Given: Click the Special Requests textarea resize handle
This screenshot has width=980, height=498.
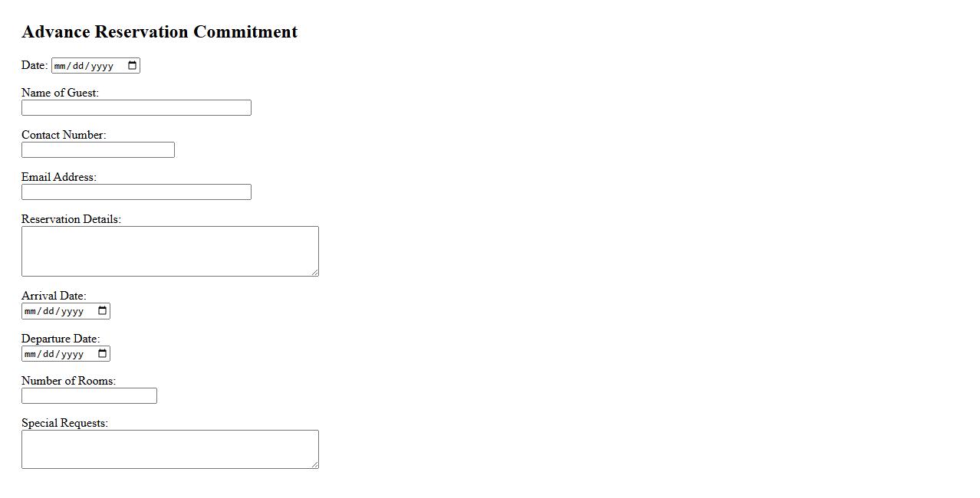Looking at the screenshot, I should [x=314, y=464].
